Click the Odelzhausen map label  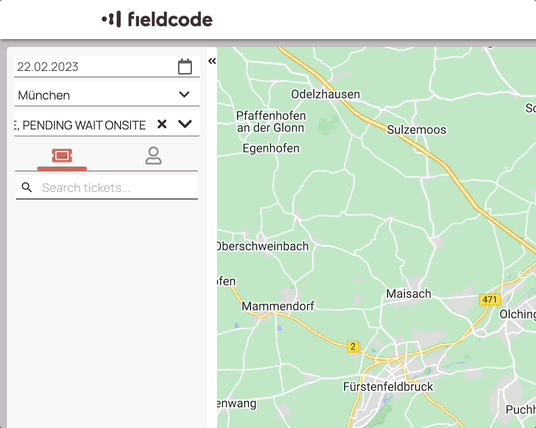pos(325,94)
